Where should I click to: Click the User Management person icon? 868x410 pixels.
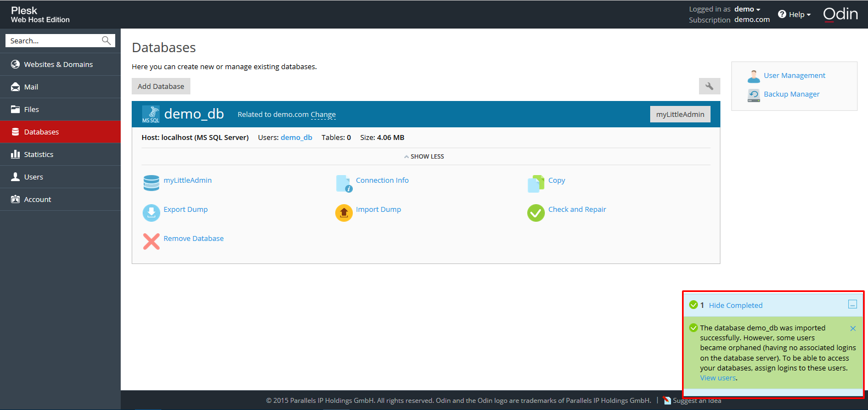tap(754, 76)
